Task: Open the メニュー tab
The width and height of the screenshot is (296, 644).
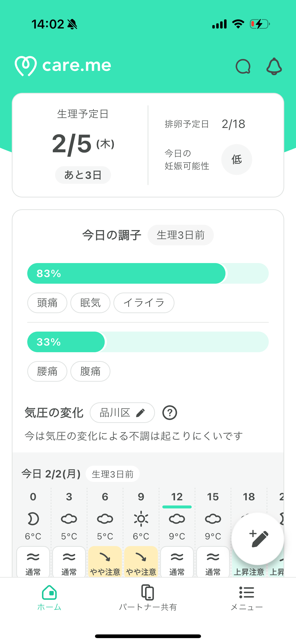Action: click(x=246, y=598)
